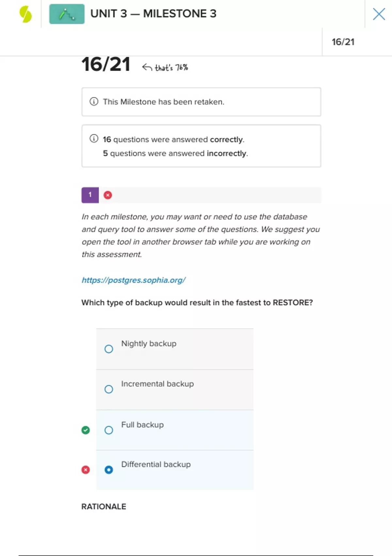Click the Differential backup answer label
Viewport: 392px width, 556px height.
pos(156,464)
